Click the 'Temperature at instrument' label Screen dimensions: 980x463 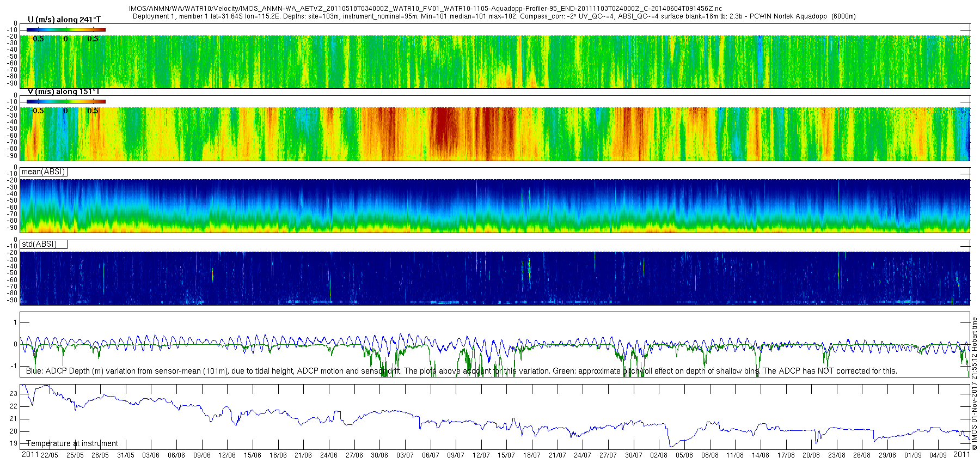[72, 443]
